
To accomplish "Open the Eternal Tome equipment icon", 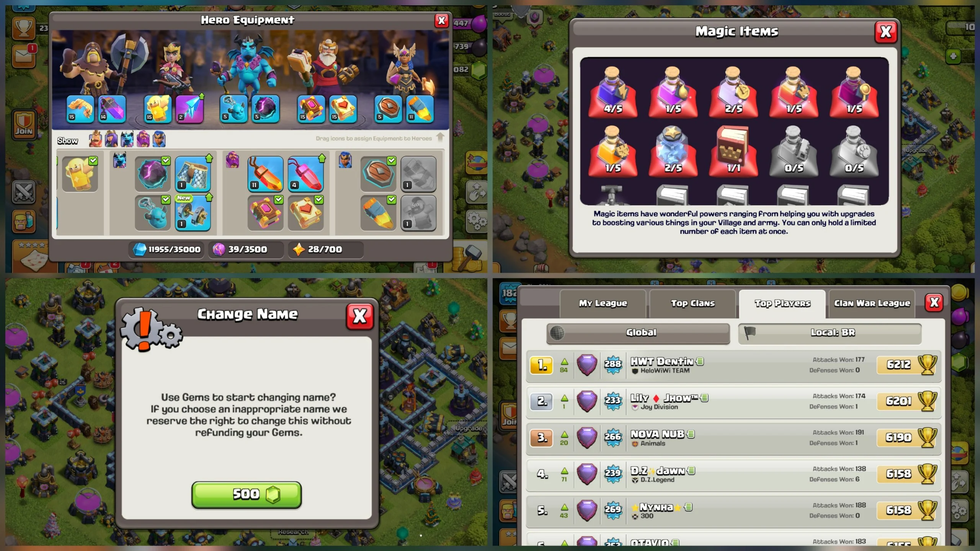I will point(311,109).
